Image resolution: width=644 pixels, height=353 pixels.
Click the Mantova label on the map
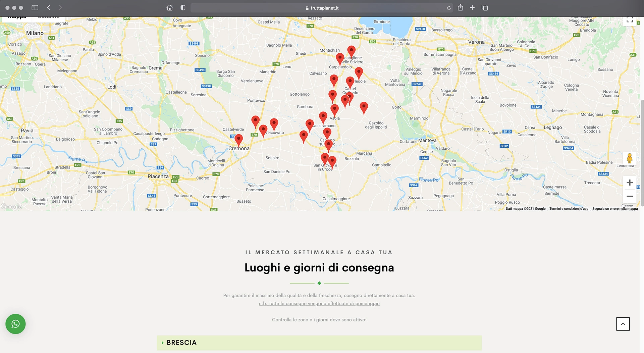pos(427,140)
